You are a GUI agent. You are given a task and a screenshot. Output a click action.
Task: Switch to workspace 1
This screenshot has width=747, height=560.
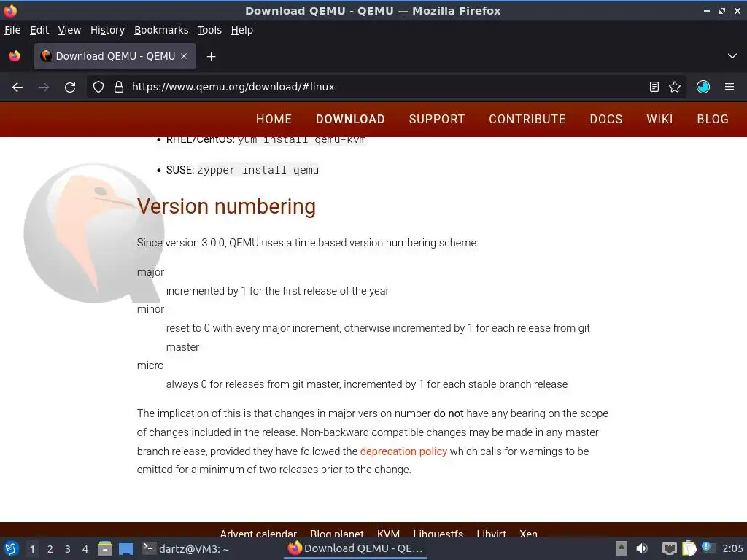click(x=32, y=549)
